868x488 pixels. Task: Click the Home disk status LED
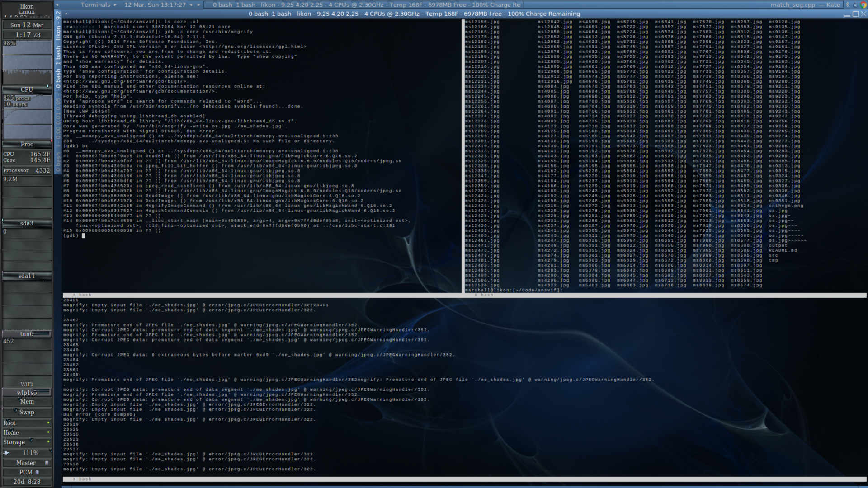click(x=48, y=432)
